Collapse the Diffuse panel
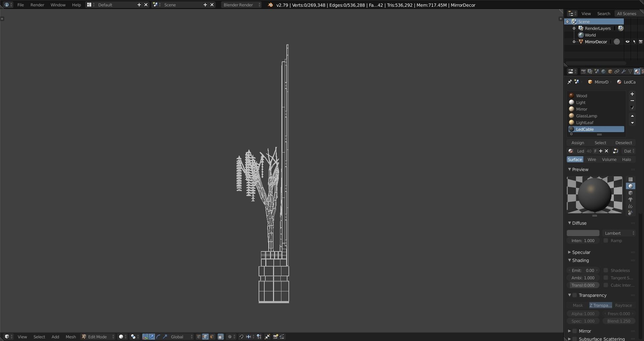This screenshot has width=644, height=341. click(569, 223)
